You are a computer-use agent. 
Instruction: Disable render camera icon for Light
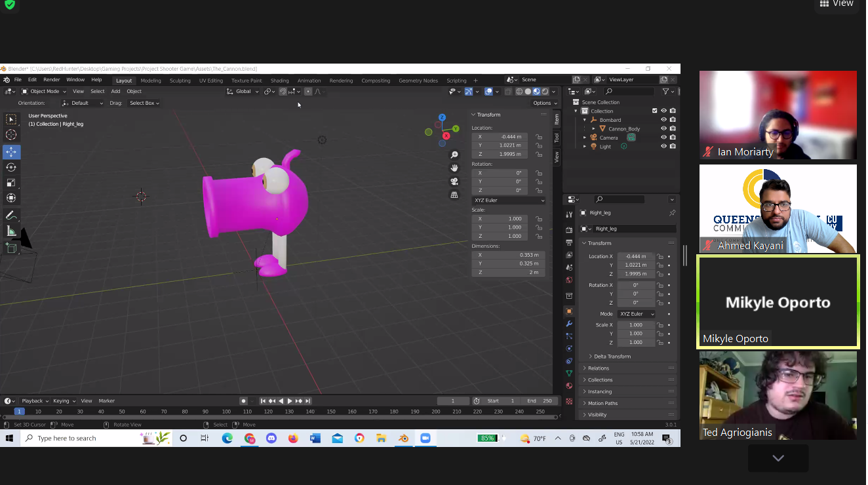pos(673,146)
